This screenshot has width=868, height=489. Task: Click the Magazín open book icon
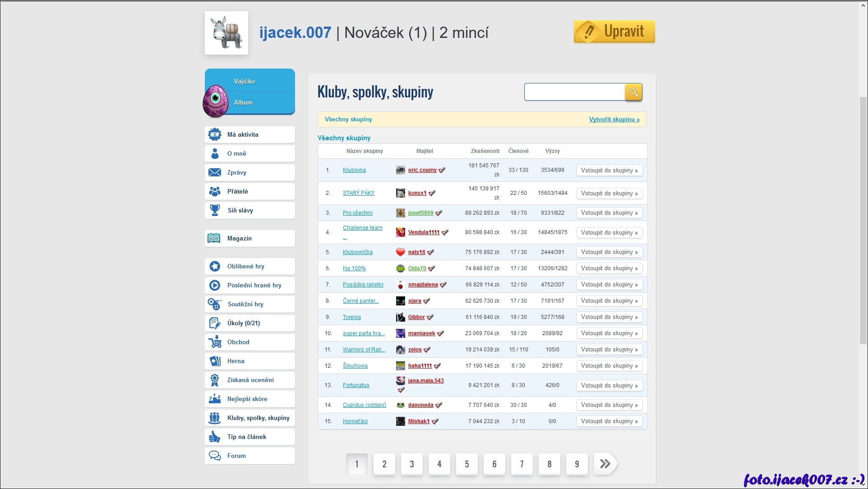(214, 238)
